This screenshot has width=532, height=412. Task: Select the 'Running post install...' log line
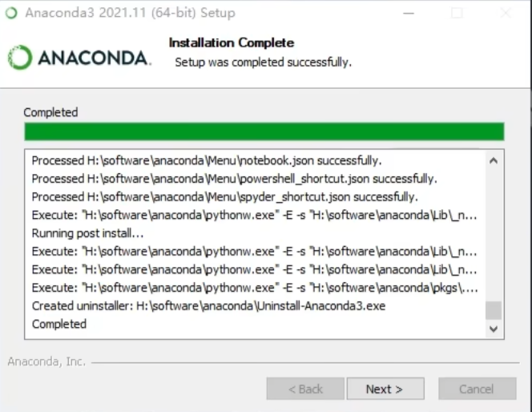pyautogui.click(x=88, y=233)
